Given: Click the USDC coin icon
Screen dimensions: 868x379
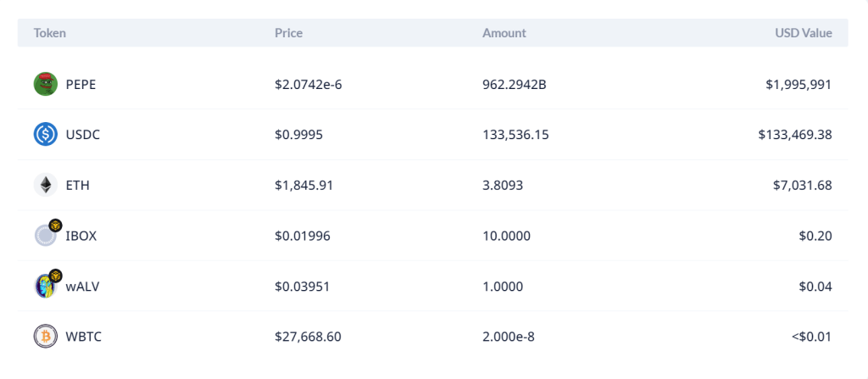Looking at the screenshot, I should tap(45, 134).
